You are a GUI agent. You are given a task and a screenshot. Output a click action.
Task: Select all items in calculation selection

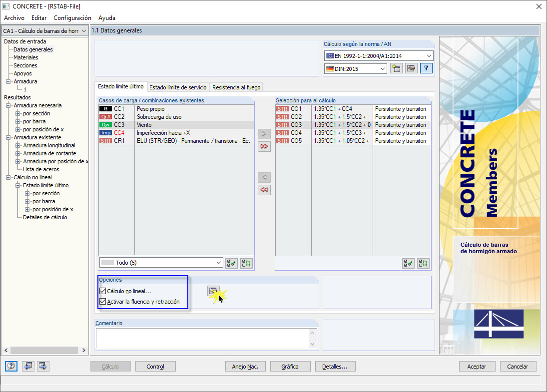(408, 263)
